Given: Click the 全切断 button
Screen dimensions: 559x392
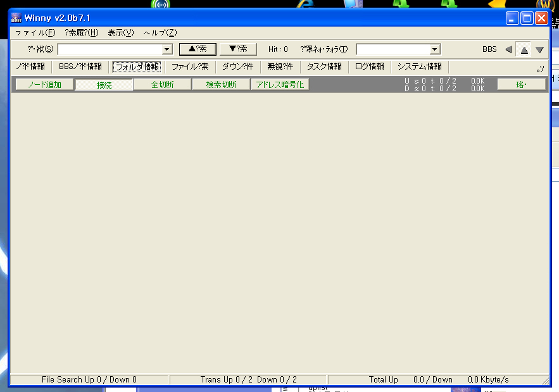Looking at the screenshot, I should [x=162, y=84].
